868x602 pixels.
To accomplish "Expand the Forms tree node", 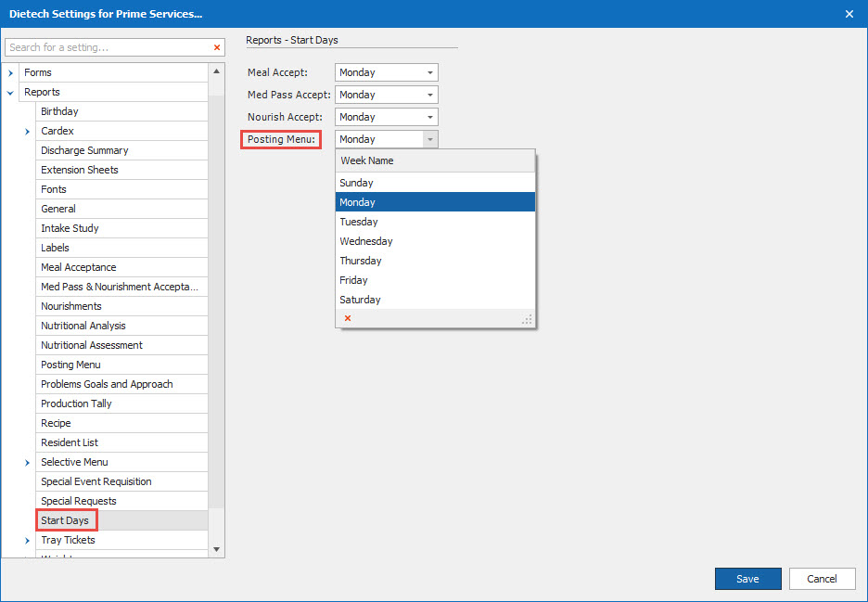I will click(10, 72).
